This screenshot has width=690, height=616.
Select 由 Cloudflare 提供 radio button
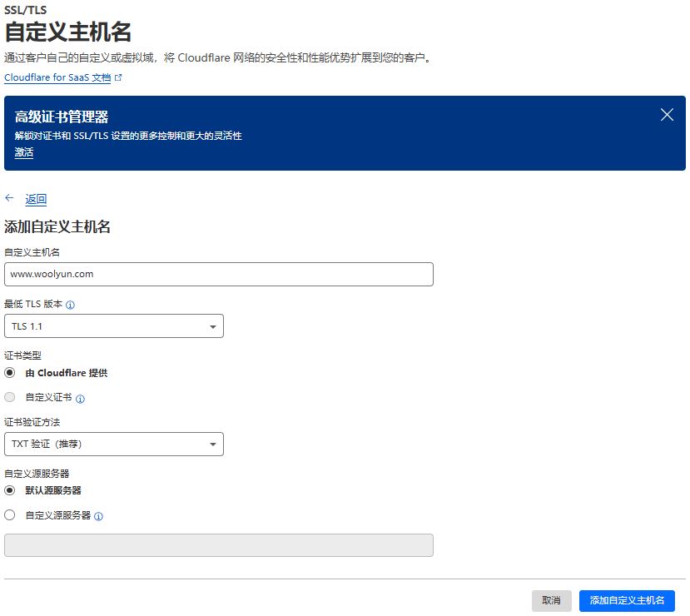pos(10,373)
